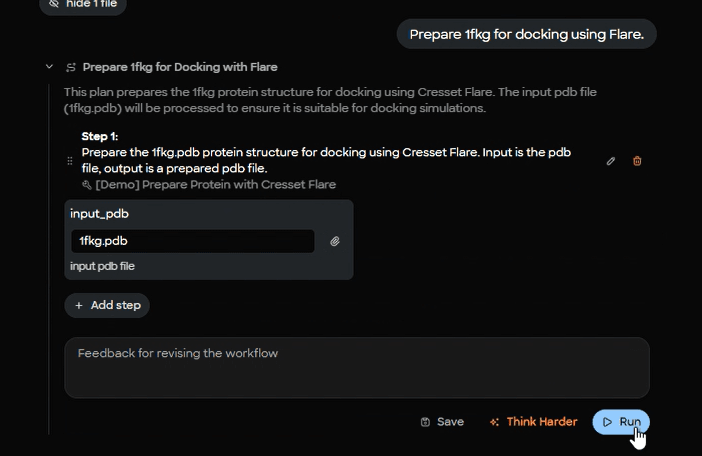Focus the input_pdb field containing 1fkg.pdb
This screenshot has width=702, height=456.
click(x=192, y=241)
